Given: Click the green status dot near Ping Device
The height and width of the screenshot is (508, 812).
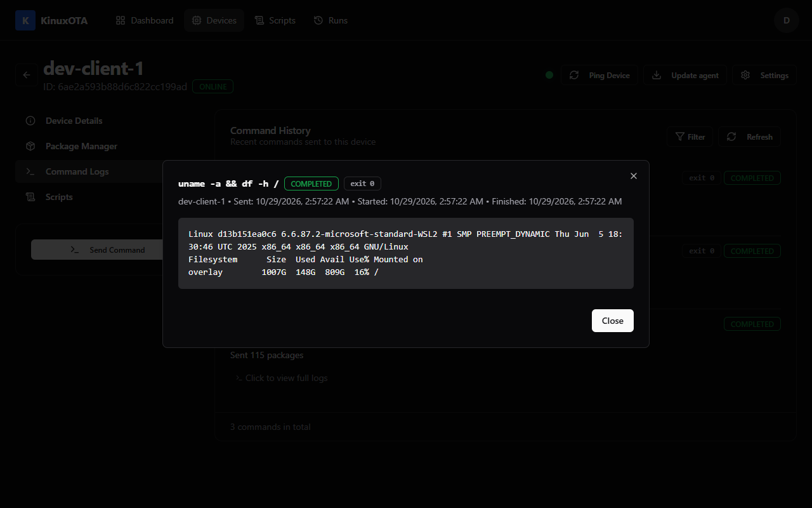Looking at the screenshot, I should [549, 75].
